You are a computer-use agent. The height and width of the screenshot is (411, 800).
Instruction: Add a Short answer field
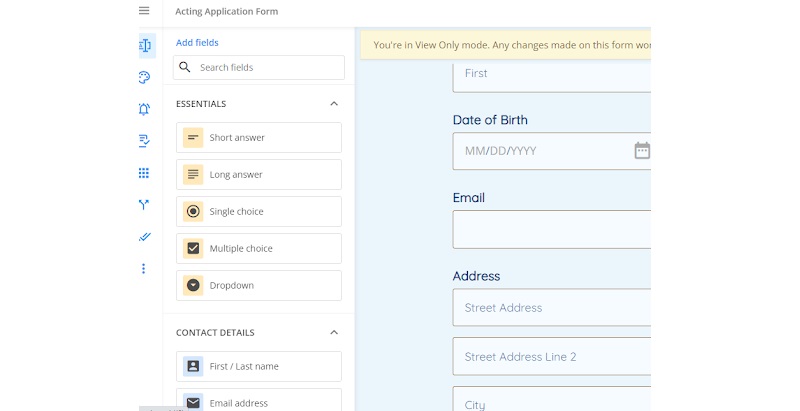[259, 138]
